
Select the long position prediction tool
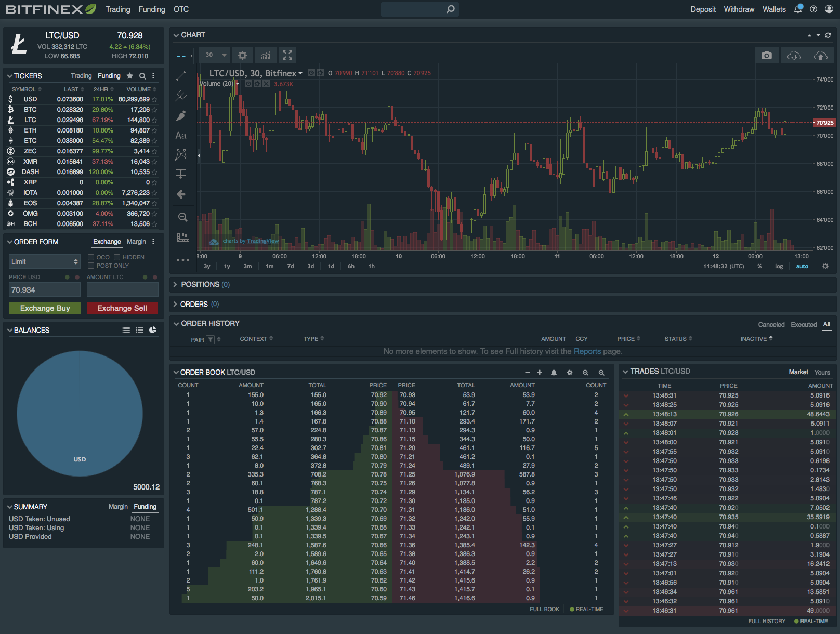[x=181, y=175]
